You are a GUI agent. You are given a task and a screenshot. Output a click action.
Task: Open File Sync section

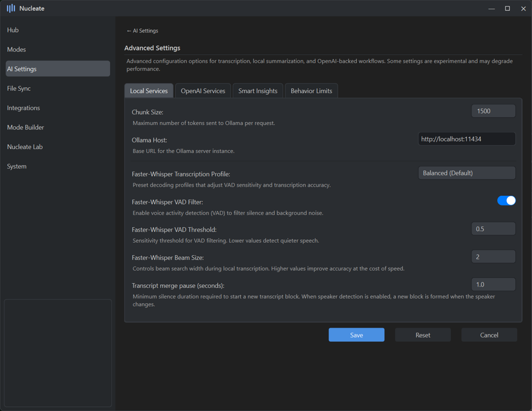(x=19, y=88)
